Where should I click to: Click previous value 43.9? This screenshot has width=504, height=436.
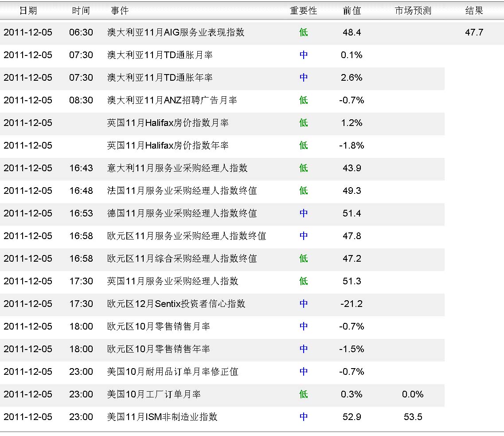click(x=352, y=168)
